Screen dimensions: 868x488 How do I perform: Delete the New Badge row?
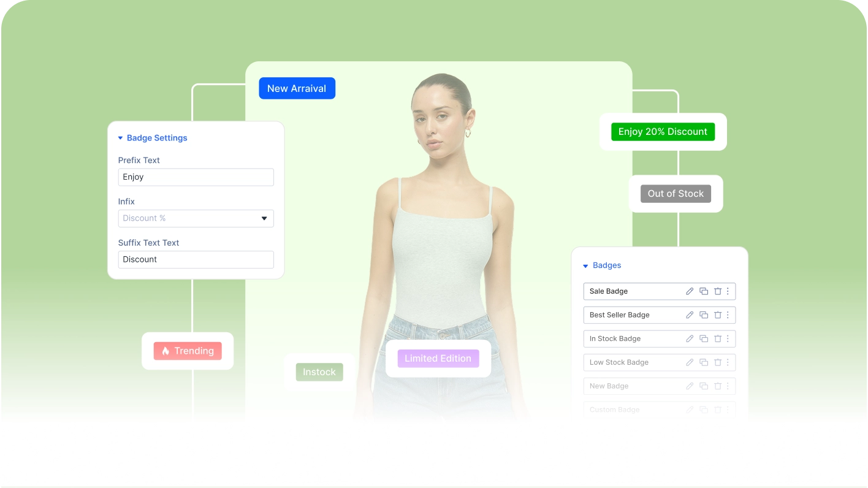pyautogui.click(x=718, y=386)
